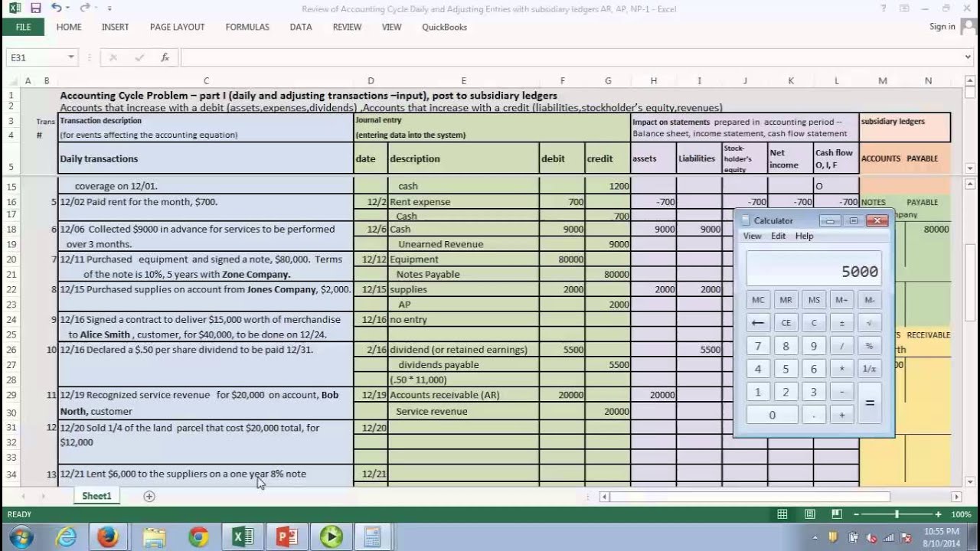Adjust the zoom slider handle

897,514
